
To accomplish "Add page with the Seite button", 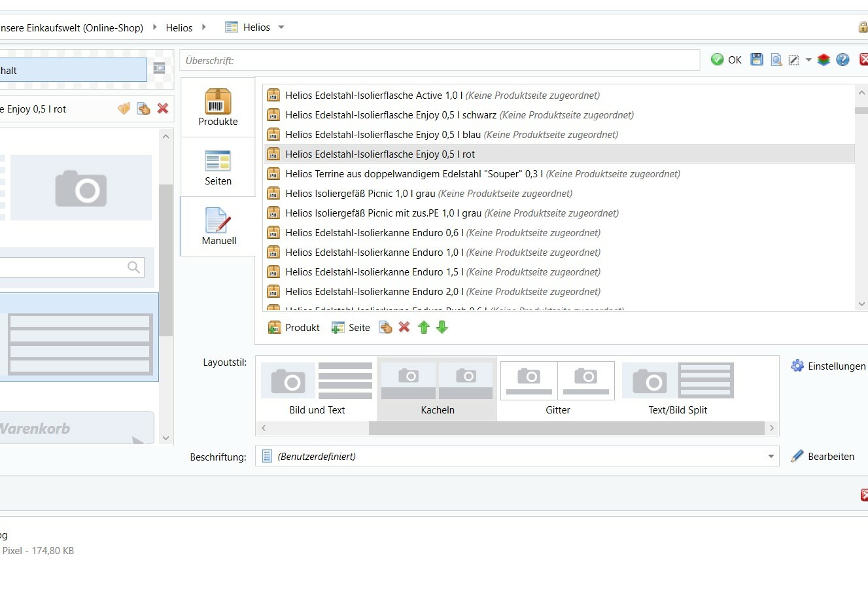I will pos(351,327).
